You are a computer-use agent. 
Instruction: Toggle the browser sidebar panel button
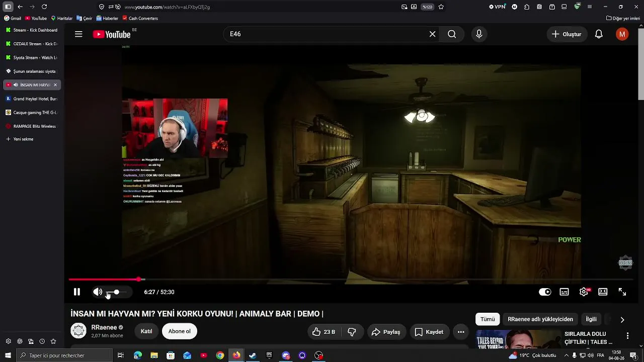pyautogui.click(x=8, y=7)
